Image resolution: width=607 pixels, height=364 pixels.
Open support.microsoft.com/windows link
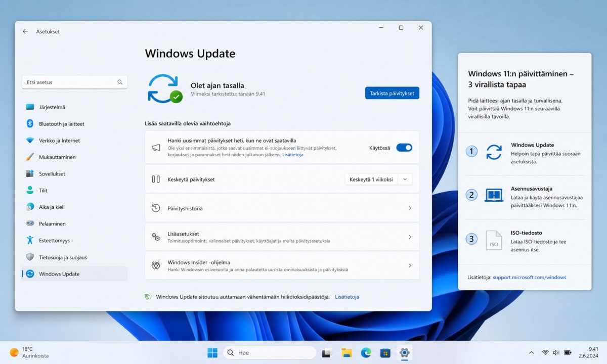coord(529,278)
